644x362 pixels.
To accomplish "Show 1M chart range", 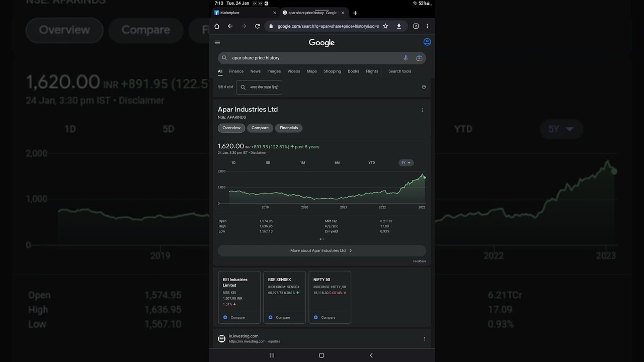I will [x=302, y=163].
